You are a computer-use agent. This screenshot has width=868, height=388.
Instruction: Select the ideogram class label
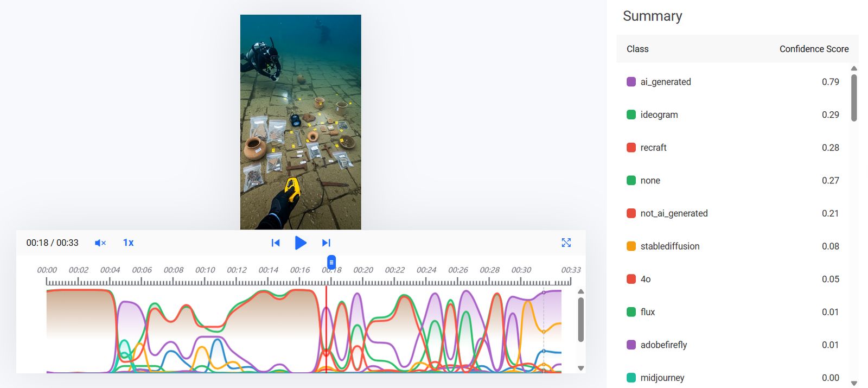coord(659,115)
